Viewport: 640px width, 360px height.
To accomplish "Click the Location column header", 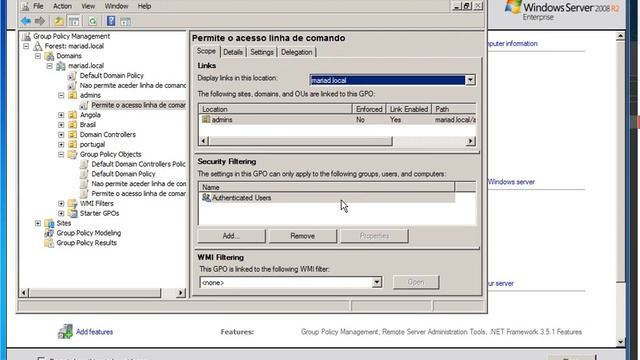I will point(276,109).
